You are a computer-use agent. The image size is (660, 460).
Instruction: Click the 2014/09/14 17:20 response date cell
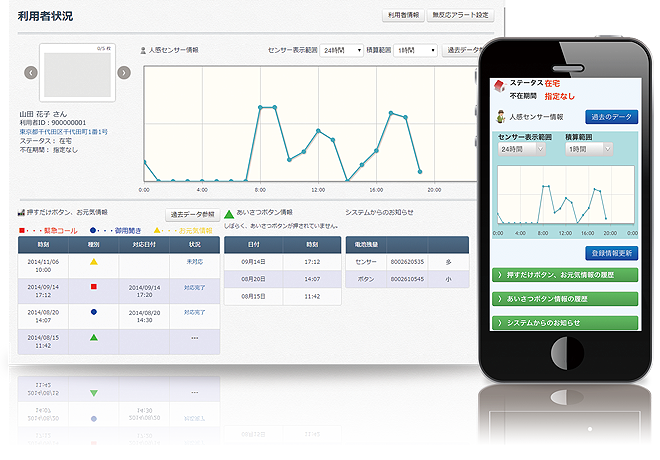144,291
